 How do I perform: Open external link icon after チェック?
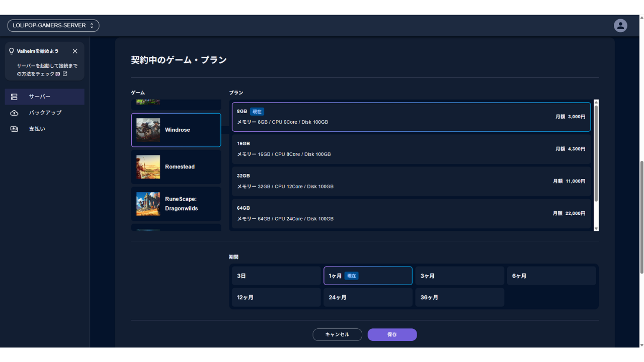tap(65, 74)
